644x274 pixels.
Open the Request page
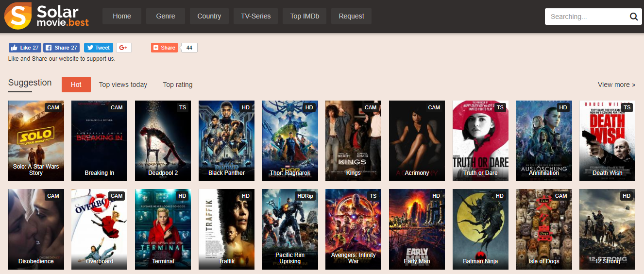(351, 16)
